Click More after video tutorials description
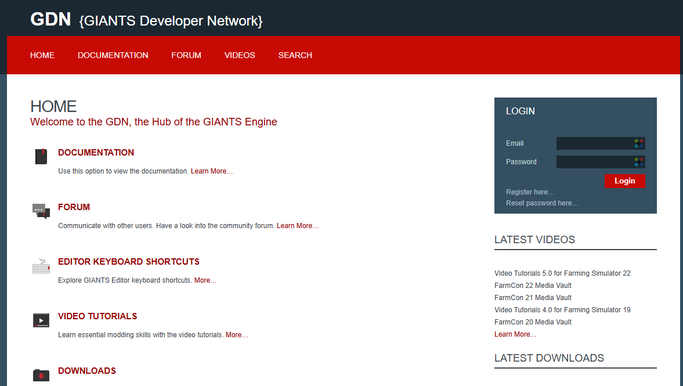The image size is (683, 386). pyautogui.click(x=237, y=335)
